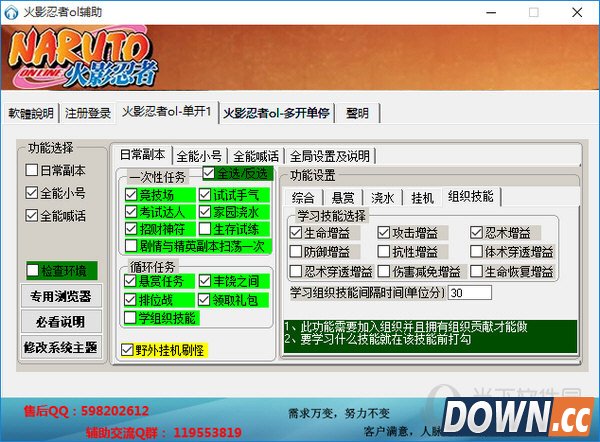
Task: Open the inner 全能喊话 tab
Action: pos(256,156)
